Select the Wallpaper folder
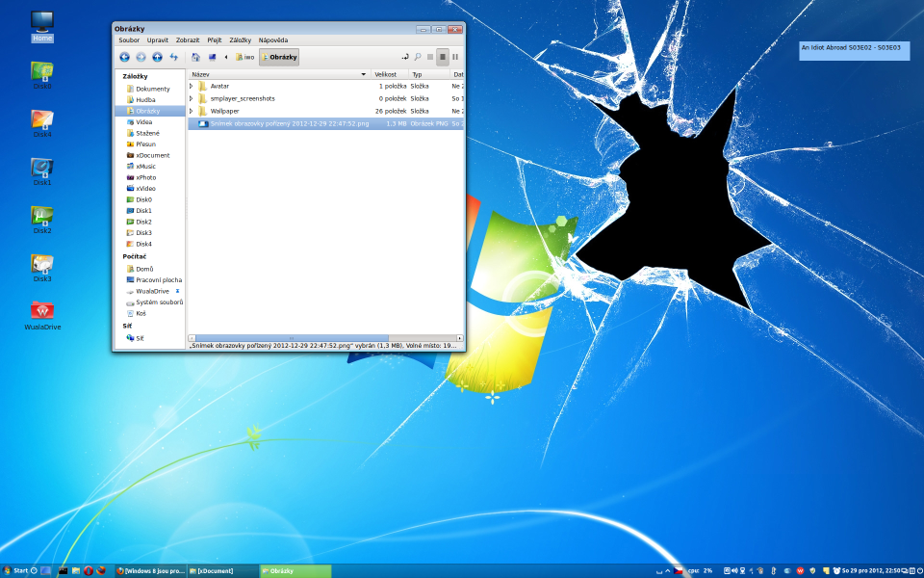Viewport: 924px width, 578px height. pos(326,111)
